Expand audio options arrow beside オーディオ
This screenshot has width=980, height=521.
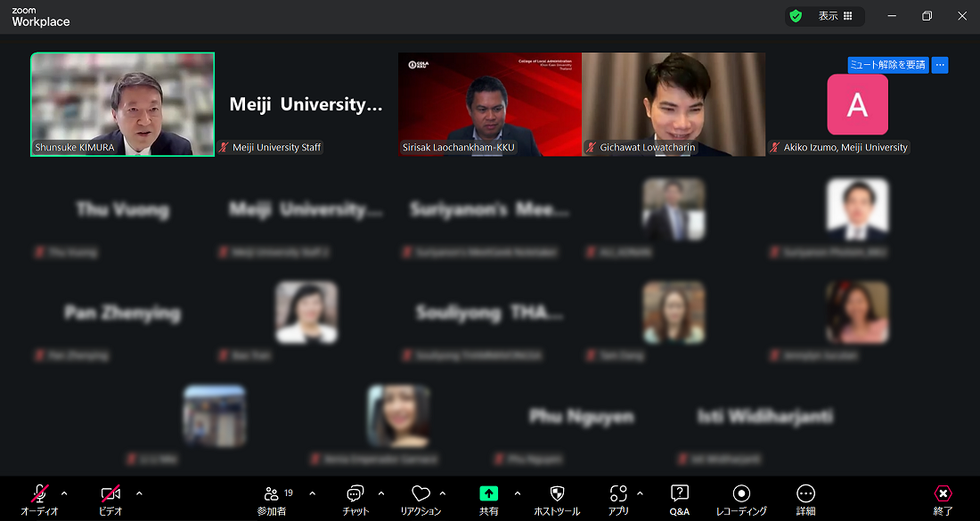click(x=64, y=493)
